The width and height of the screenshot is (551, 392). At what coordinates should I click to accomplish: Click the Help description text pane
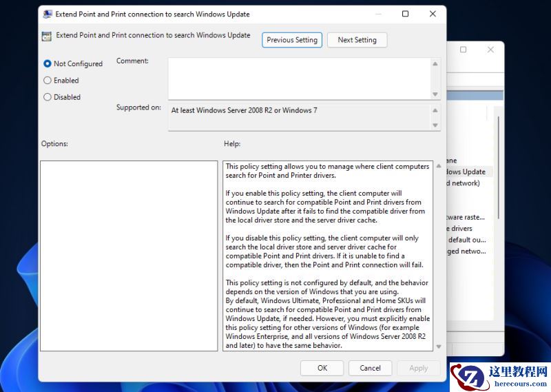click(x=328, y=256)
